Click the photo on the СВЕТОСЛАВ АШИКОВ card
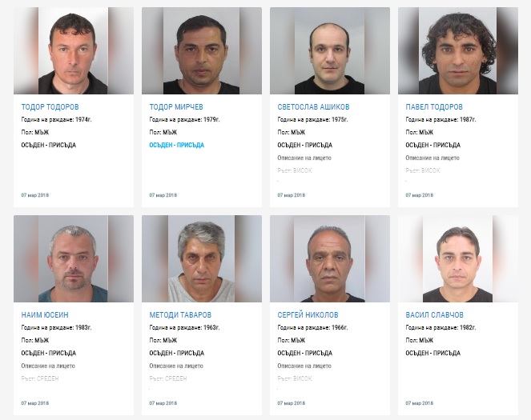This screenshot has height=420, width=531. point(330,50)
